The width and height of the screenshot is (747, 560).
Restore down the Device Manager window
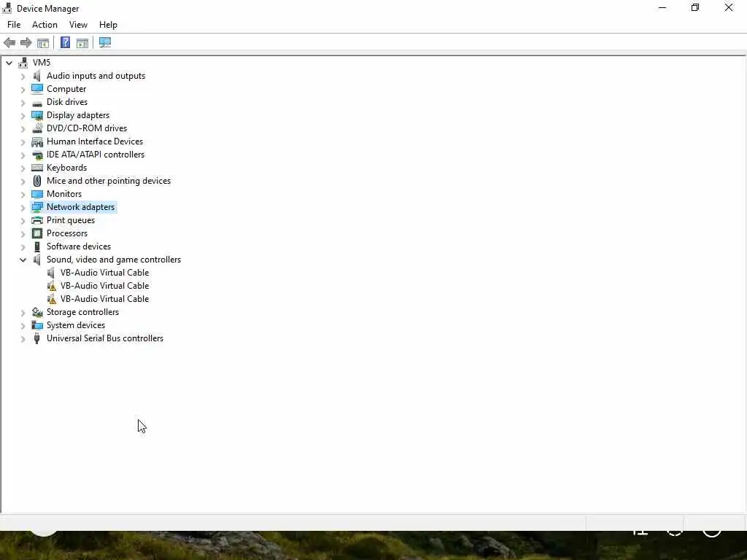(695, 8)
